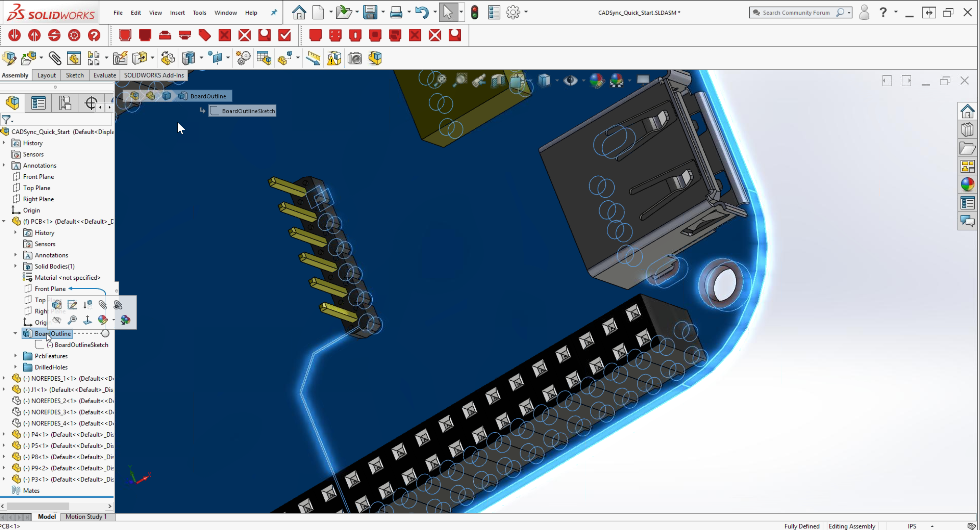Click the Appearances color ball in task pane

967,185
